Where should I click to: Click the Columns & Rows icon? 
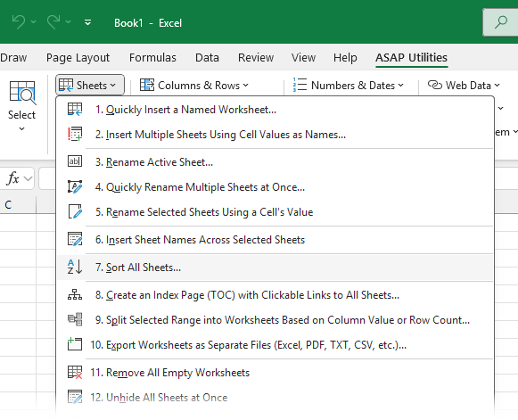point(147,85)
